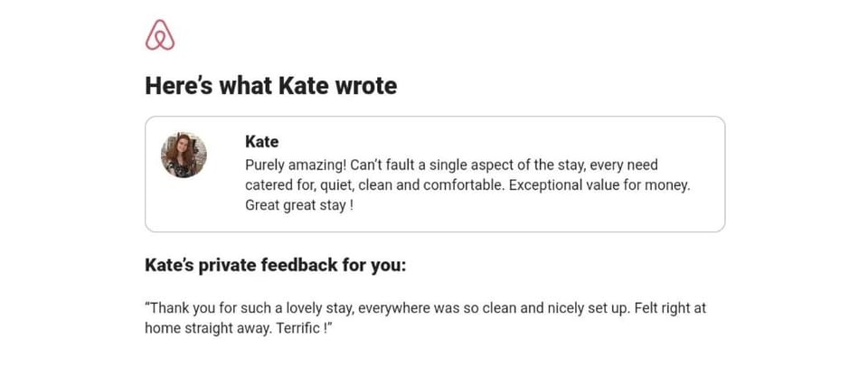Screen dimensions: 868x367
Task: Click the Airbnb logo icon
Action: [x=159, y=35]
